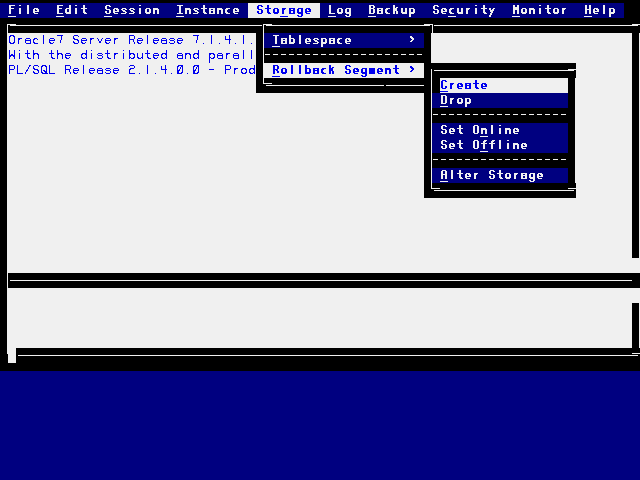640x480 pixels.
Task: Open the Security menu
Action: tap(464, 10)
